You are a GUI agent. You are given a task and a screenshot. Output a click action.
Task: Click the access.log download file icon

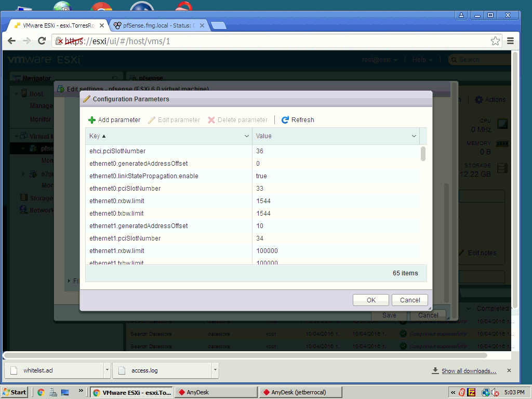pos(122,370)
